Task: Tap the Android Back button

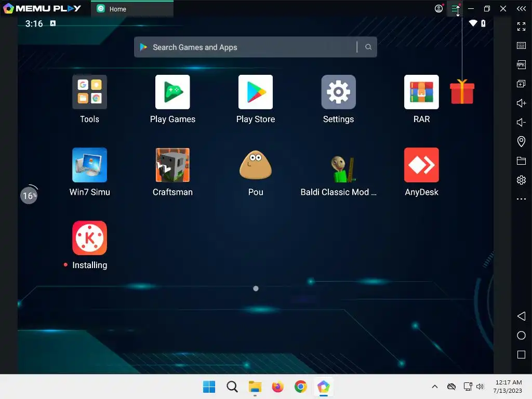Action: (521, 316)
